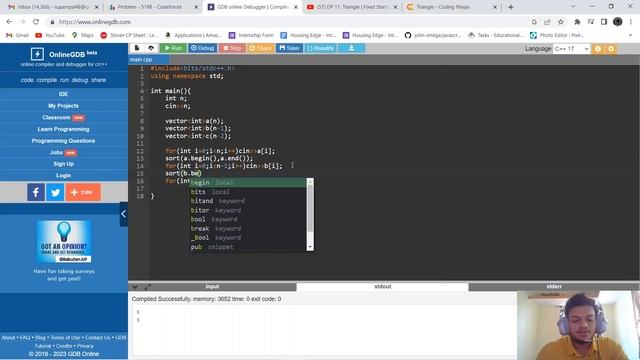Click the new file icon in toolbar

[137, 48]
